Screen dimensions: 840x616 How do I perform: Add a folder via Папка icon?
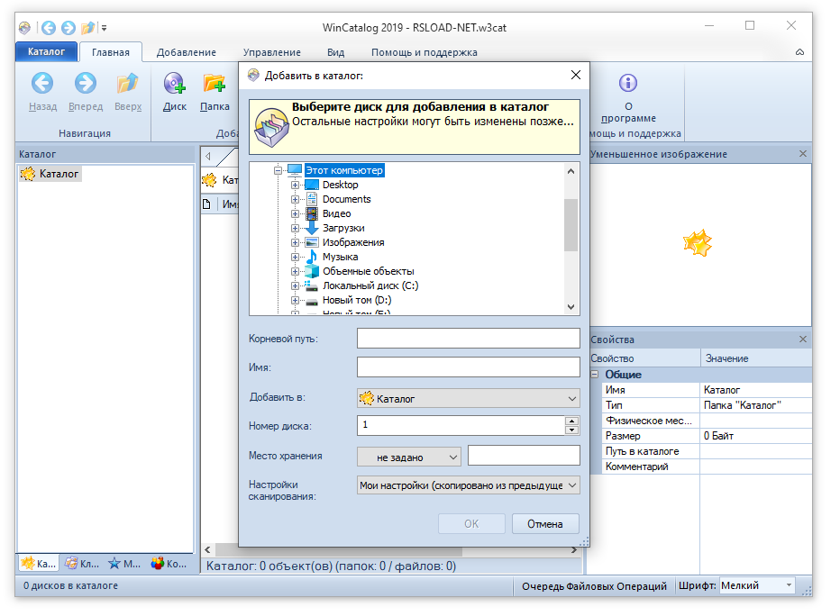pos(215,83)
